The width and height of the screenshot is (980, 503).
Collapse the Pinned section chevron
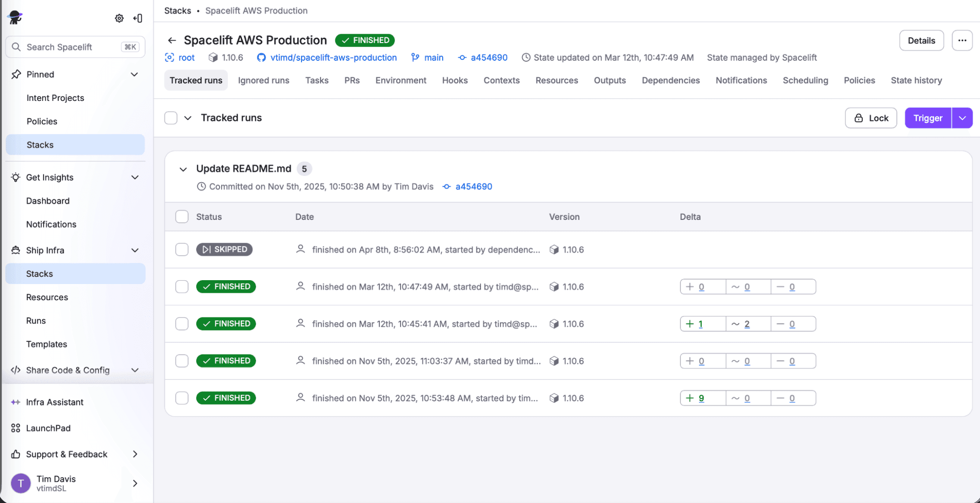click(x=134, y=74)
